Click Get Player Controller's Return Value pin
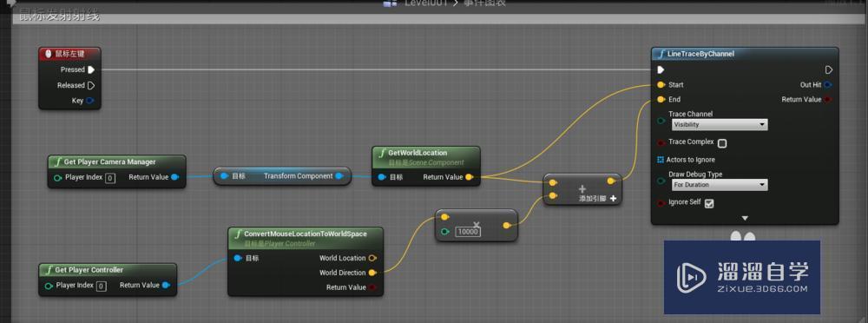This screenshot has height=323, width=868. [166, 286]
